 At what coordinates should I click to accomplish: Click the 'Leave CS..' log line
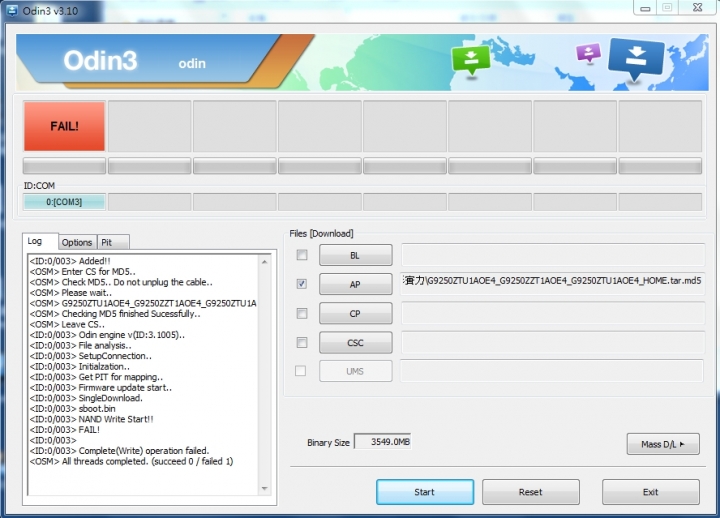(x=67, y=324)
